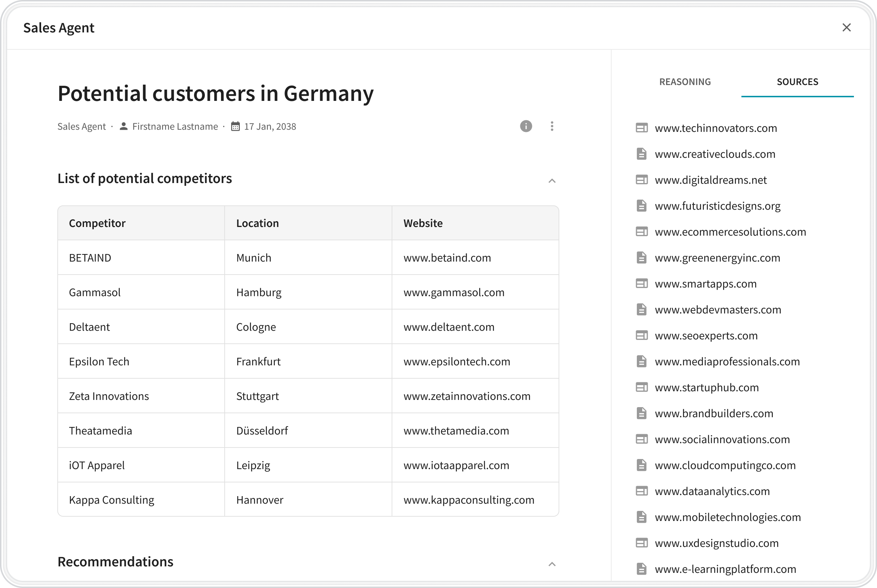Close the Sales Agent dialog

click(x=846, y=28)
